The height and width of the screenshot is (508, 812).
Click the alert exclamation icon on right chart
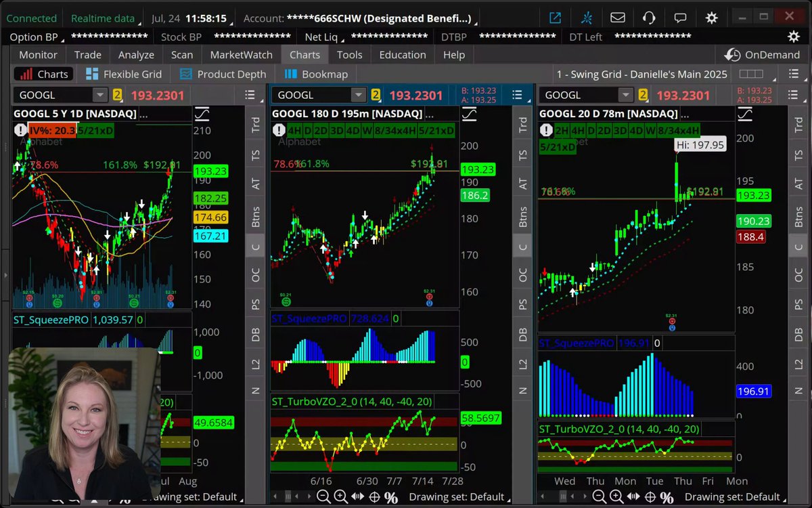tap(545, 130)
